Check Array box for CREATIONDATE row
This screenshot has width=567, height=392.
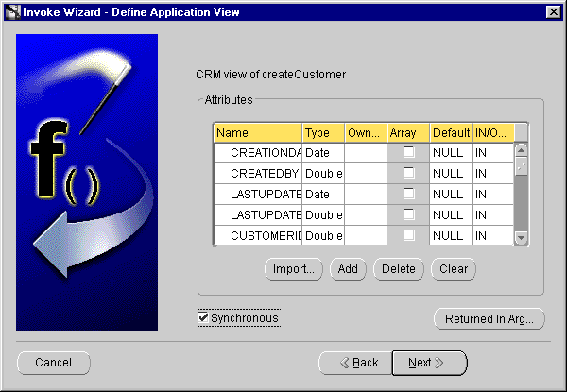pyautogui.click(x=409, y=152)
